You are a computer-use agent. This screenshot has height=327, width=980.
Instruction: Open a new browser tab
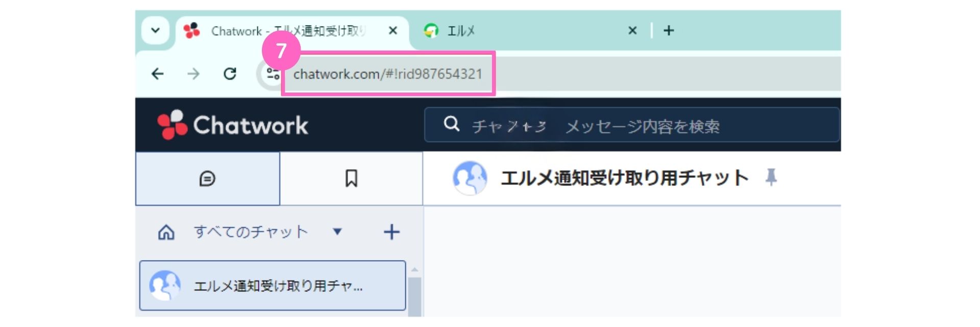click(669, 31)
